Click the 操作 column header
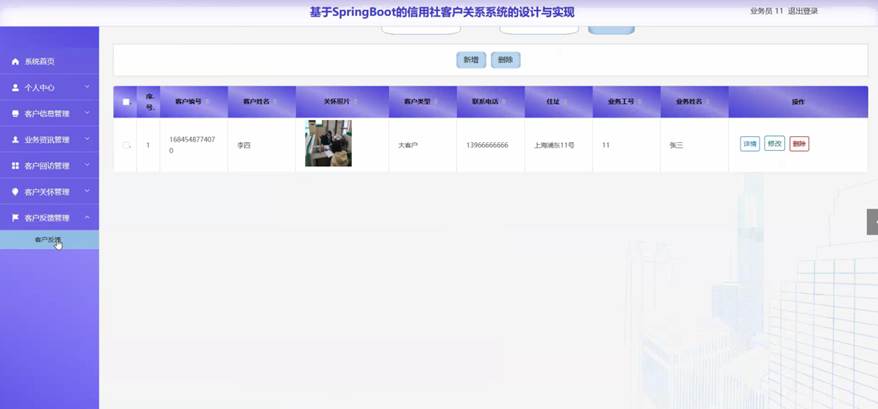 click(x=798, y=102)
